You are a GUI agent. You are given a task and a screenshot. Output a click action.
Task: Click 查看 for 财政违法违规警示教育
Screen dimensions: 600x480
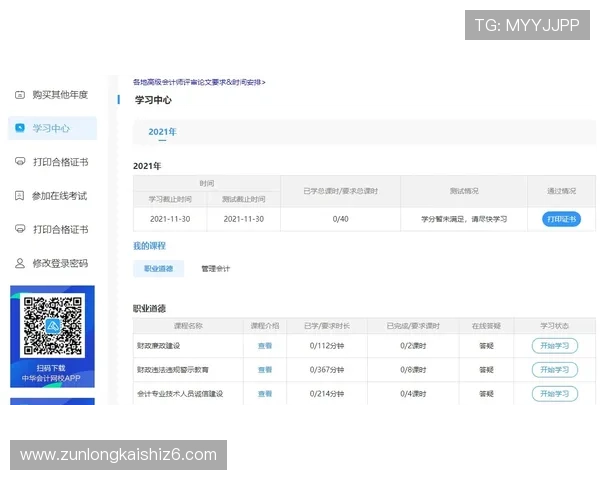pos(265,370)
